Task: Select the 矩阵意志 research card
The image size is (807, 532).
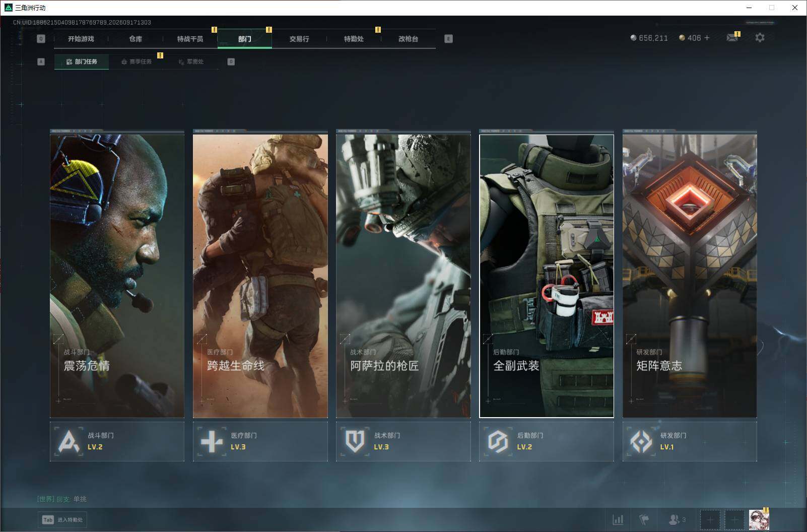Action: click(x=690, y=275)
